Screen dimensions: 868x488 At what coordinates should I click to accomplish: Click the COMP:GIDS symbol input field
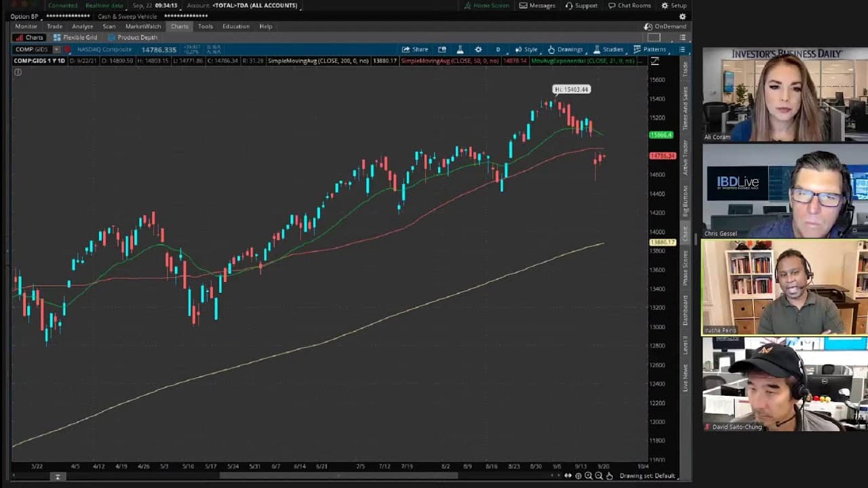coord(33,49)
